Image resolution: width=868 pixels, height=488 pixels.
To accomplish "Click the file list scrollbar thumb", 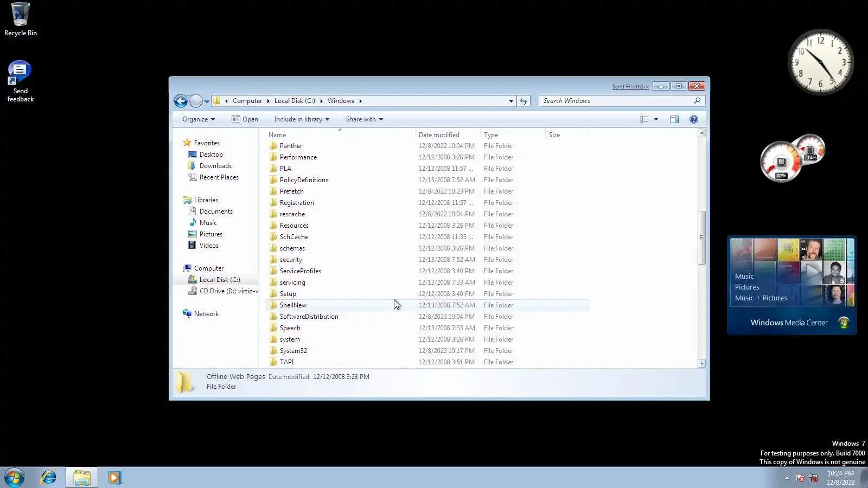I will click(x=701, y=237).
